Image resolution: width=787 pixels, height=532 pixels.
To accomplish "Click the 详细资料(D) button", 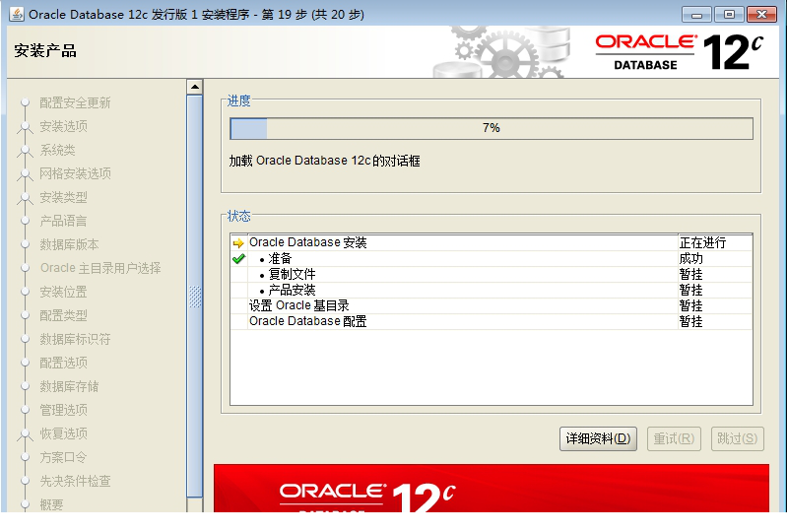I will coord(598,438).
